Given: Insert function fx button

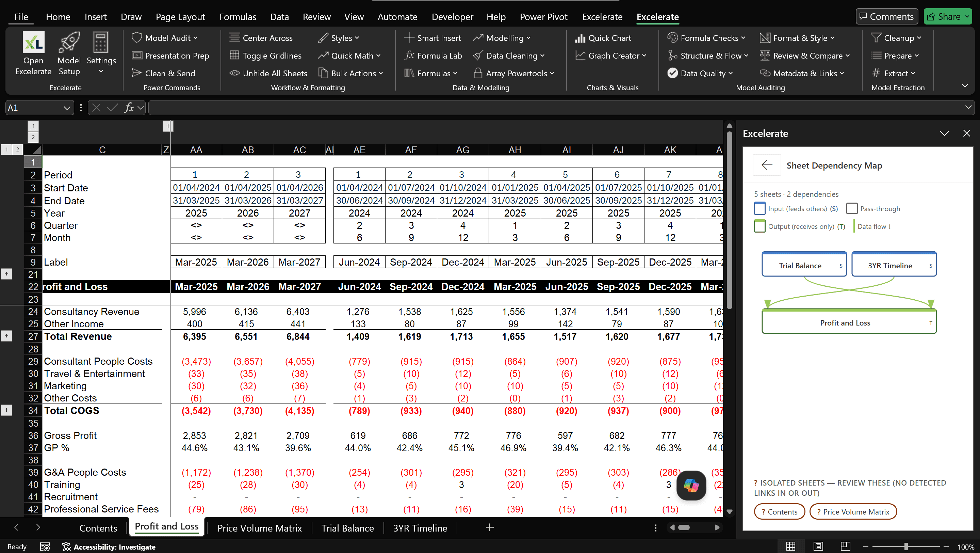Looking at the screenshot, I should tap(129, 108).
